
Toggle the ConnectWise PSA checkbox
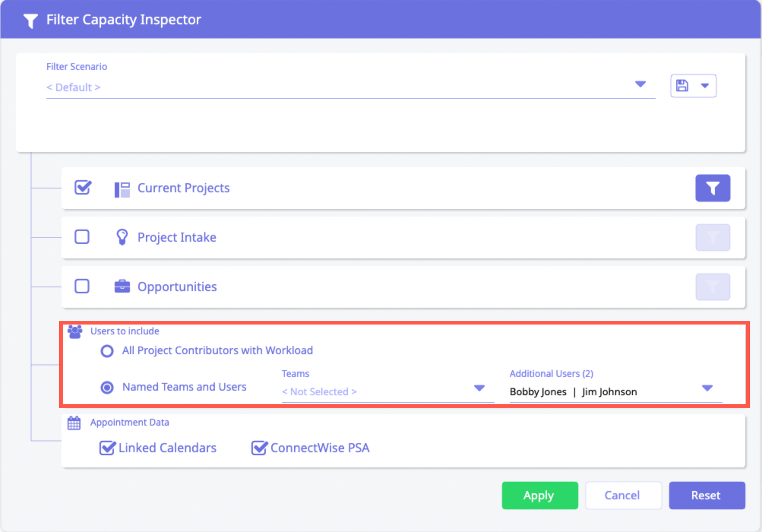coord(259,448)
